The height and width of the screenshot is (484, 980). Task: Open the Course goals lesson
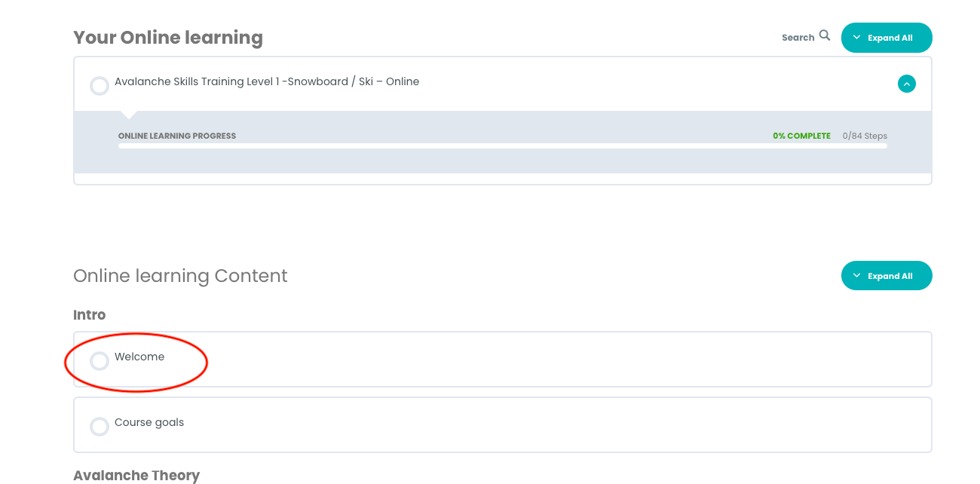click(x=149, y=423)
